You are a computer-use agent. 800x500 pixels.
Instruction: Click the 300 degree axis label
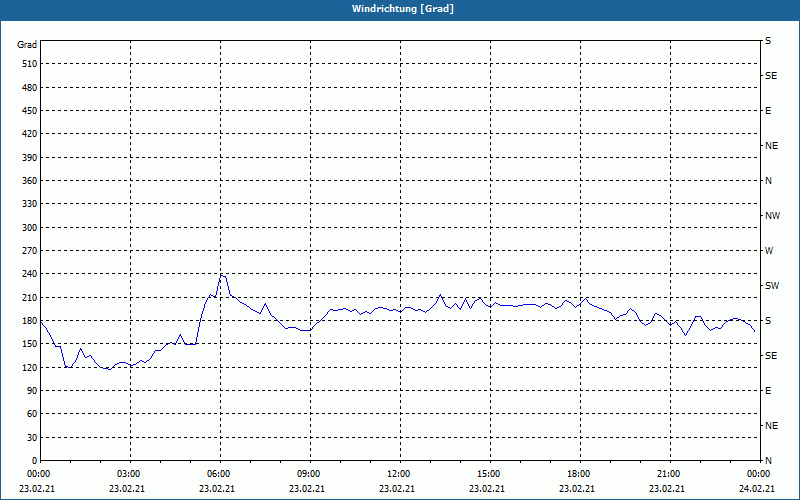coord(30,228)
